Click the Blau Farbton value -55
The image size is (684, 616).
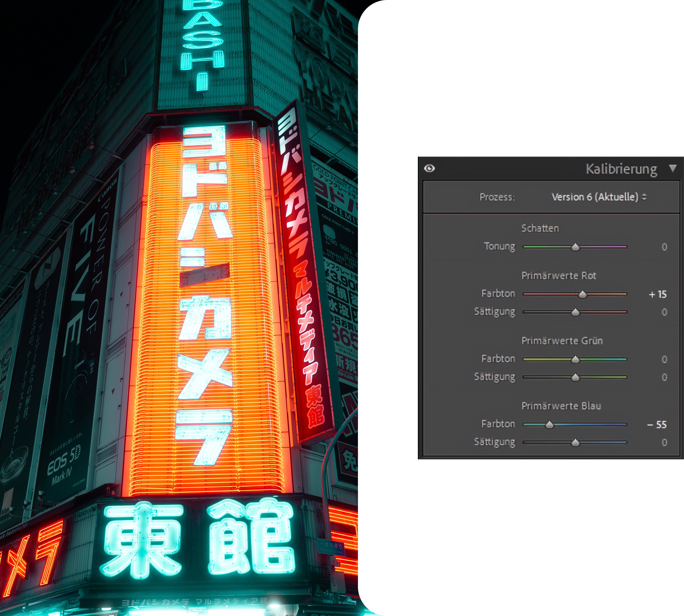coord(657,424)
